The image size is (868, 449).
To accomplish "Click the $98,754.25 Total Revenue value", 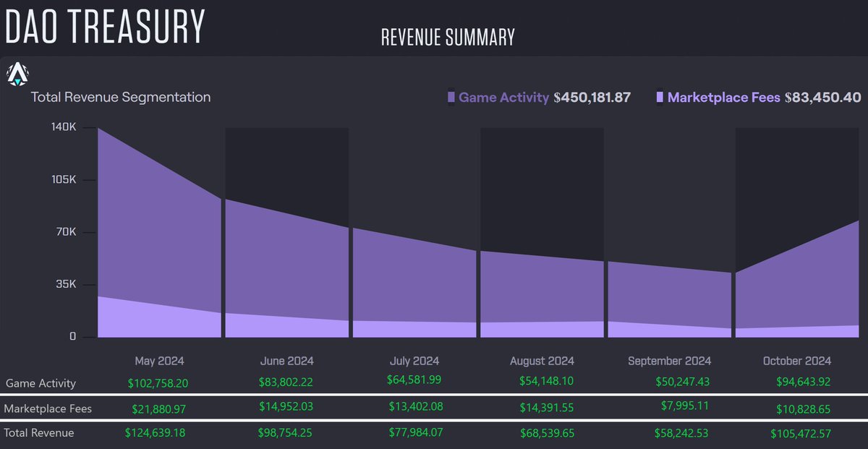I will 286,432.
